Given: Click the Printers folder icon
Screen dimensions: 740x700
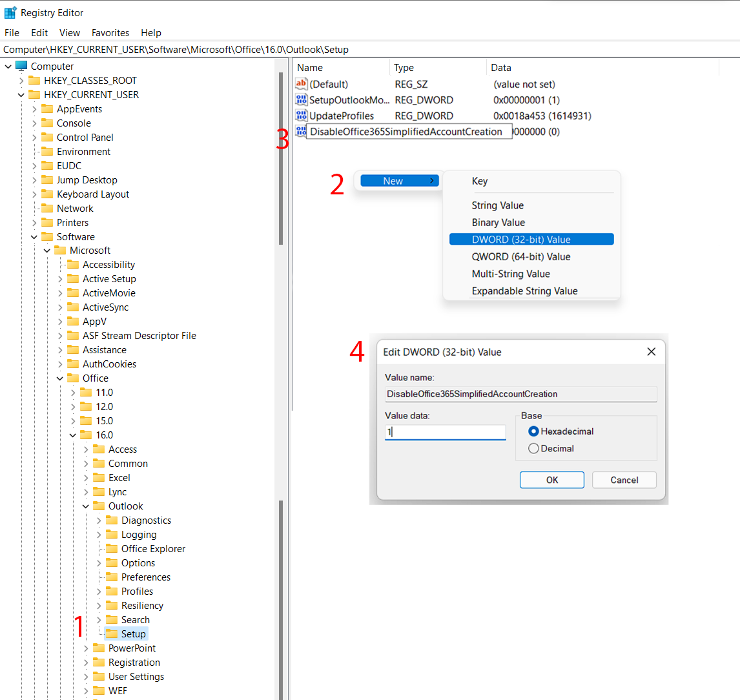Looking at the screenshot, I should coord(47,222).
